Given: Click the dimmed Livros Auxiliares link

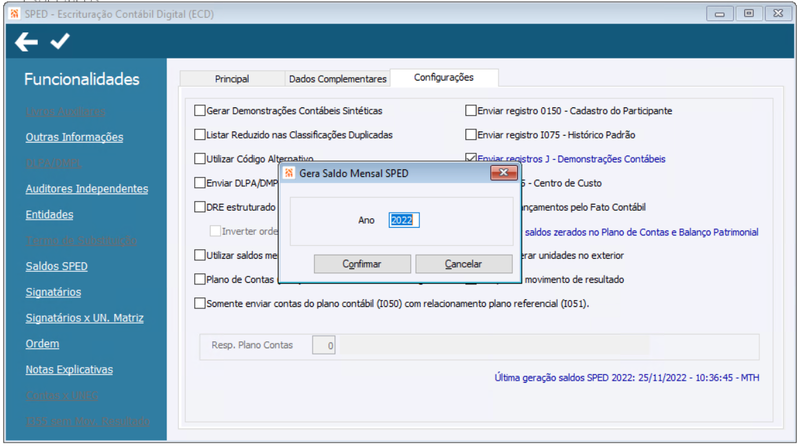Looking at the screenshot, I should (x=65, y=111).
